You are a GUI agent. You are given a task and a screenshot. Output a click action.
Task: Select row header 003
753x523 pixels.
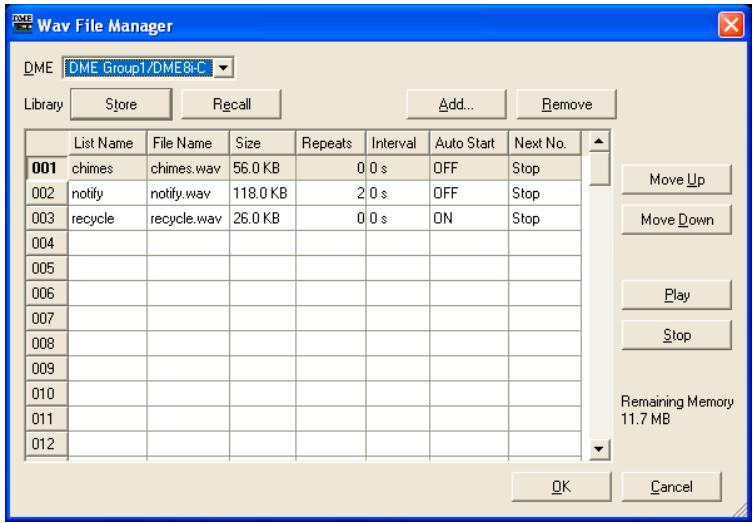(x=47, y=219)
